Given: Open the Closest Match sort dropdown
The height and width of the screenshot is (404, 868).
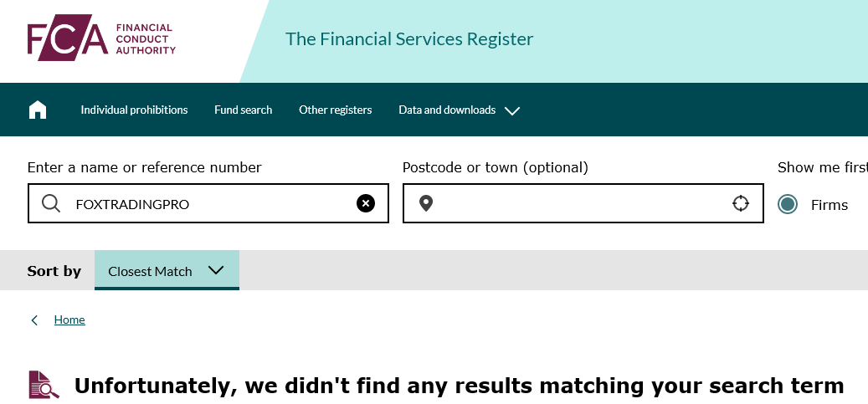Looking at the screenshot, I should coord(167,270).
